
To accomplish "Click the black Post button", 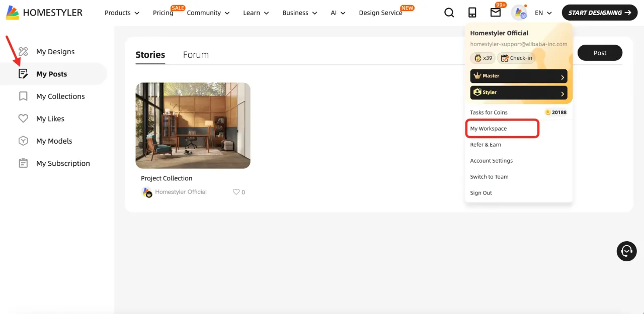I will click(600, 53).
